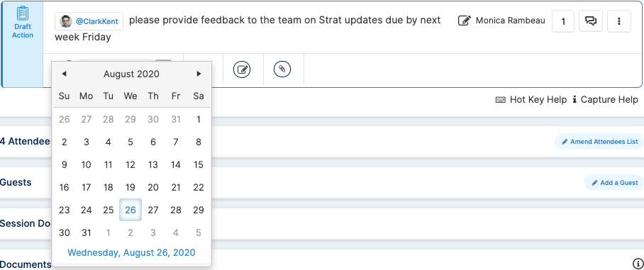Select August 28 in the calendar

point(176,210)
